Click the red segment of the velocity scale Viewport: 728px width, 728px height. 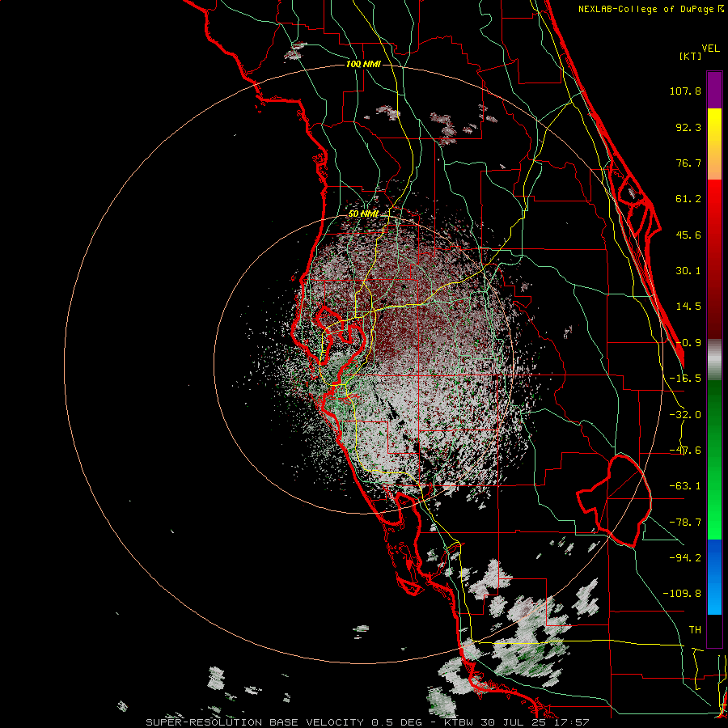pyautogui.click(x=714, y=259)
